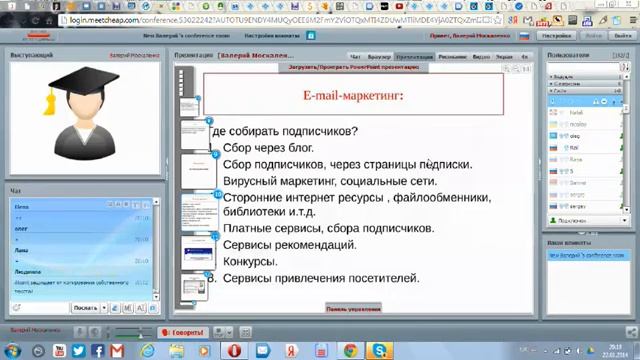The width and height of the screenshot is (640, 360).
Task: Open the Настройки комнаты room settings link
Action: coord(272,36)
